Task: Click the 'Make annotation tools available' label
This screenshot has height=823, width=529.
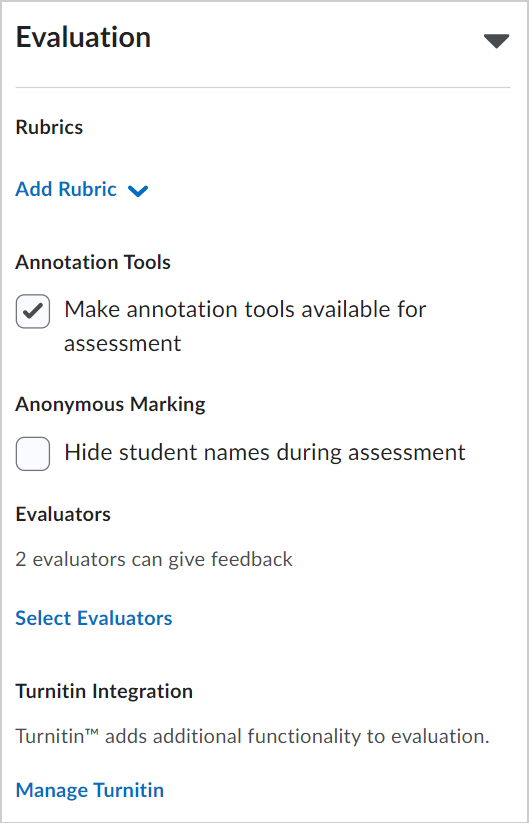Action: pos(245,326)
